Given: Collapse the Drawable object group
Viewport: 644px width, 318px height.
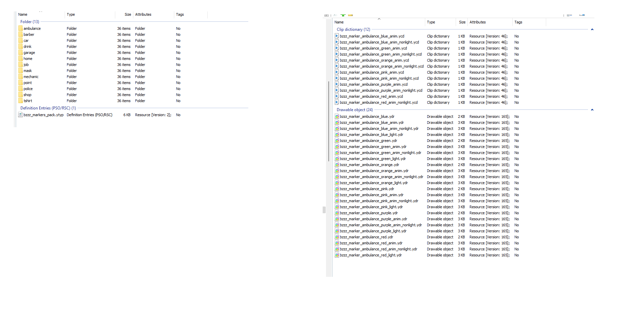Looking at the screenshot, I should (x=592, y=110).
